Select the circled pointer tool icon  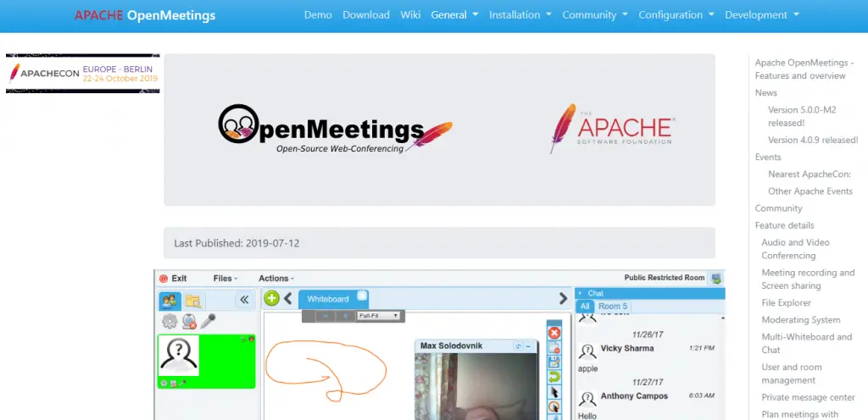coord(554,406)
